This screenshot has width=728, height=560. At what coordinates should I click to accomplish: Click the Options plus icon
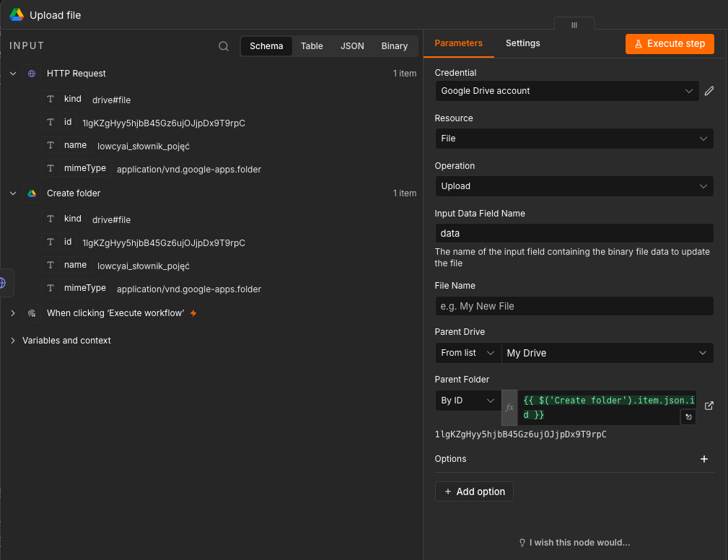point(704,459)
